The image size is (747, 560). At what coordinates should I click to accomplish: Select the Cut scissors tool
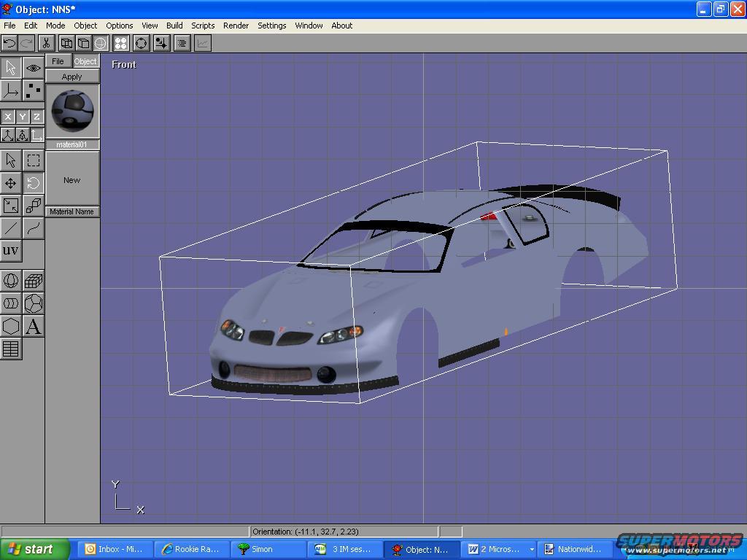point(45,43)
